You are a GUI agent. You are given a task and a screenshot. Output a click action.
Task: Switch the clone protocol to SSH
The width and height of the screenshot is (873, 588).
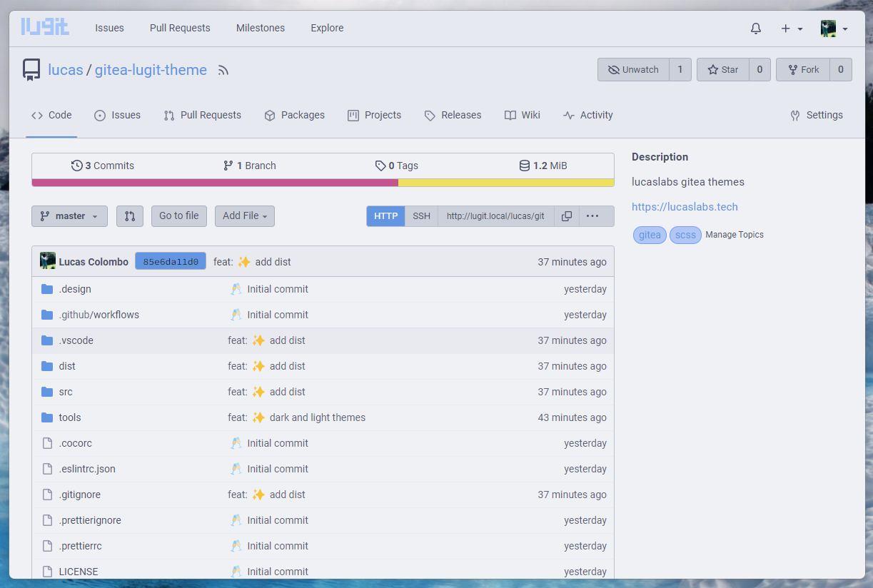[421, 216]
